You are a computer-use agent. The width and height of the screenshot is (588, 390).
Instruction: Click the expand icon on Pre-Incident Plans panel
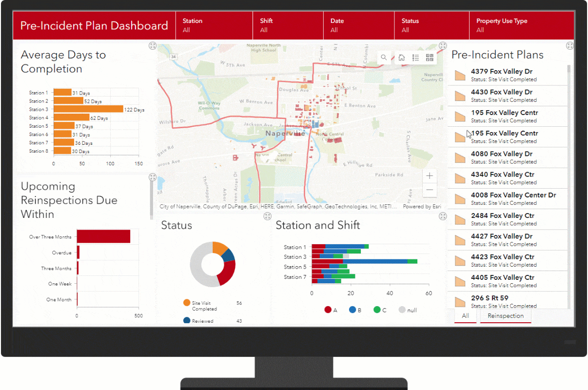click(x=569, y=45)
